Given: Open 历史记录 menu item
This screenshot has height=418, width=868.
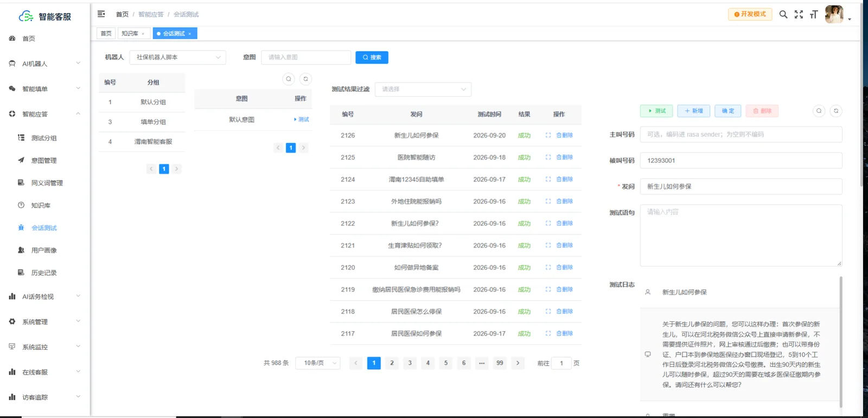Looking at the screenshot, I should (45, 273).
